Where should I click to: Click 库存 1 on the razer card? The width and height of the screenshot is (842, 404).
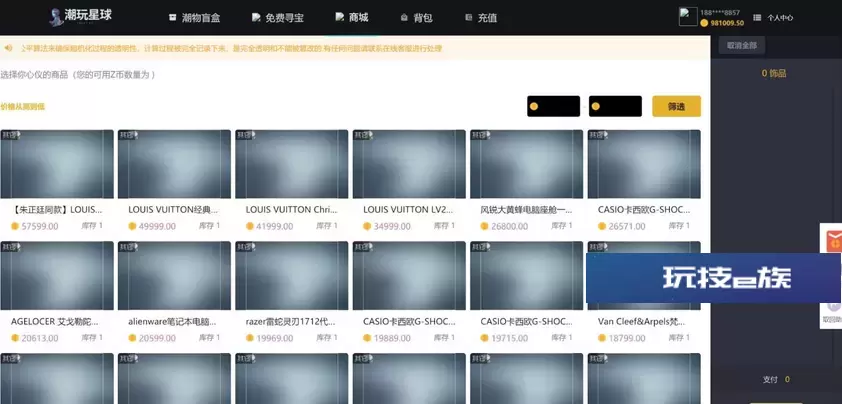326,337
